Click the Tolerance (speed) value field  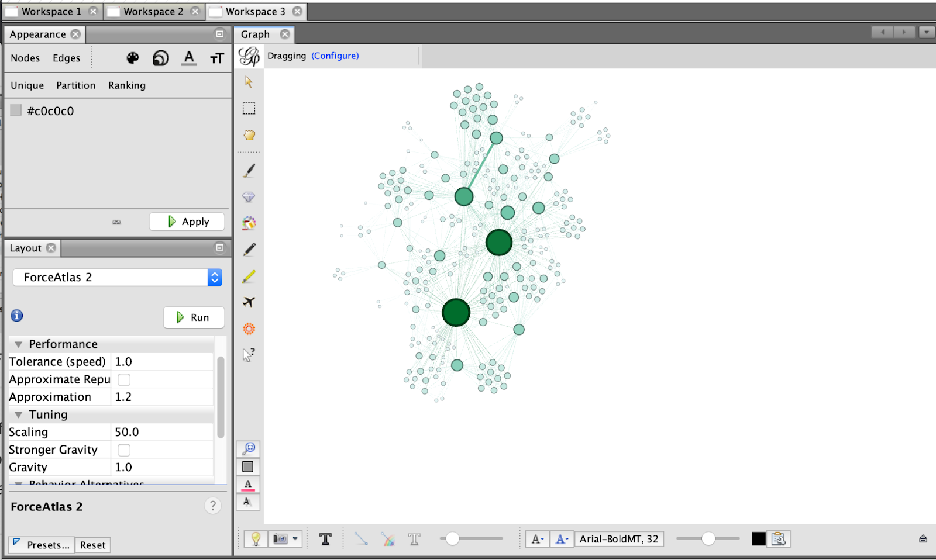(x=162, y=362)
